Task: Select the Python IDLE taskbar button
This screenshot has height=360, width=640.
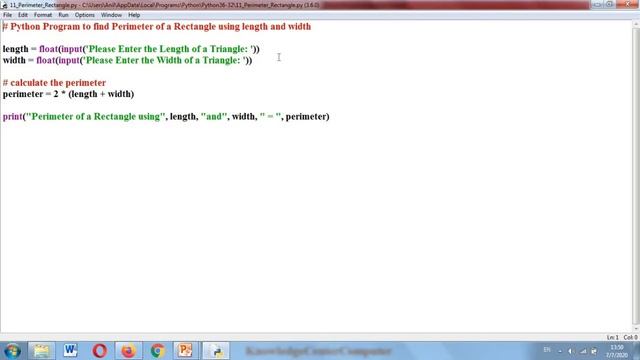Action: coord(216,351)
